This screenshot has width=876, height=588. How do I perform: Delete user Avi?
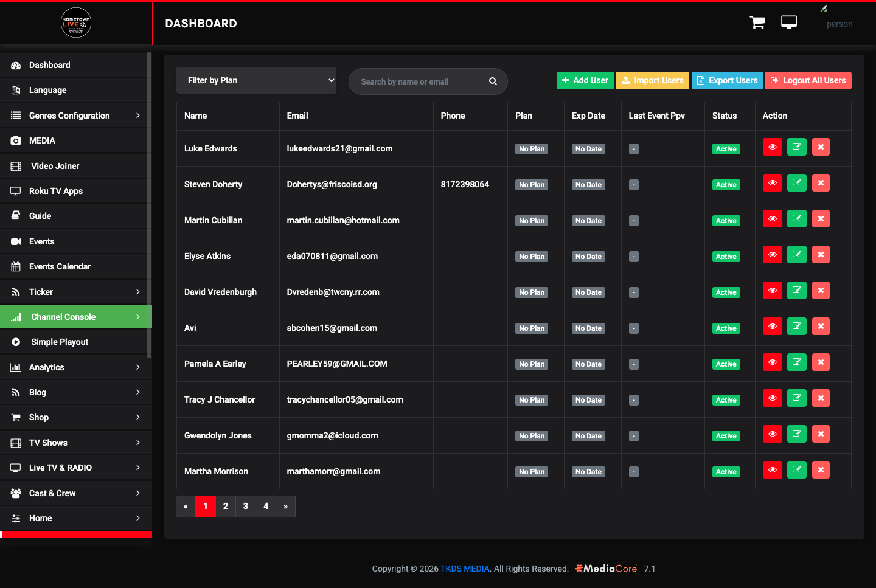(x=821, y=327)
